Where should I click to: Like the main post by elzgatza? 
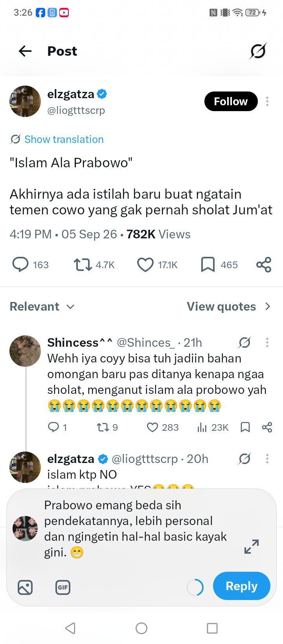[x=145, y=265]
